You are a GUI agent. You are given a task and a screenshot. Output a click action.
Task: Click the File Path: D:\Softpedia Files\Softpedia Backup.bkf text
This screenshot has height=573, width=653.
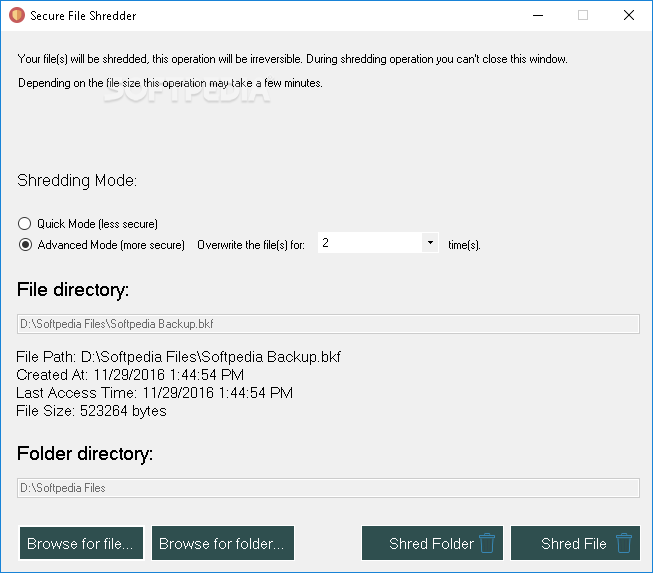(x=178, y=357)
